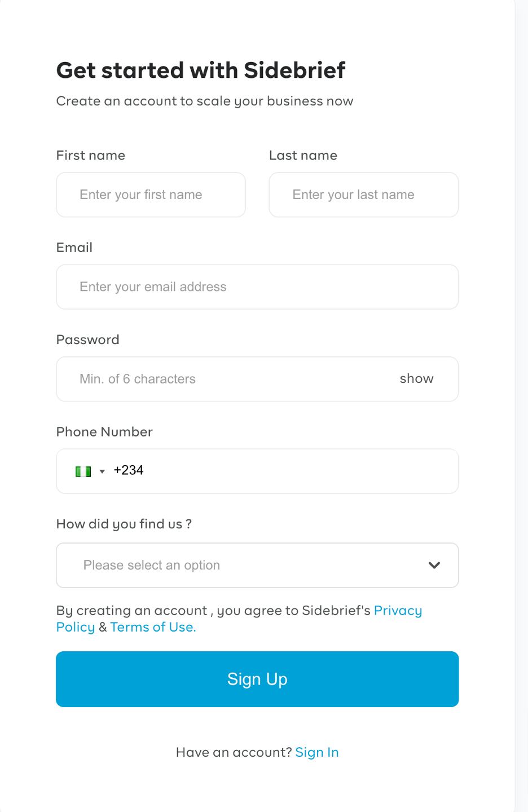The height and width of the screenshot is (812, 528).
Task: Click the 'How did you find us ?' label
Action: pyautogui.click(x=124, y=524)
